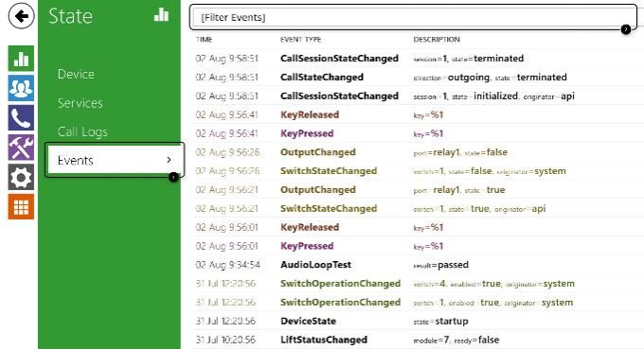The image size is (644, 349).
Task: Open the green Status bar-chart sidebar icon
Action: [x=21, y=59]
